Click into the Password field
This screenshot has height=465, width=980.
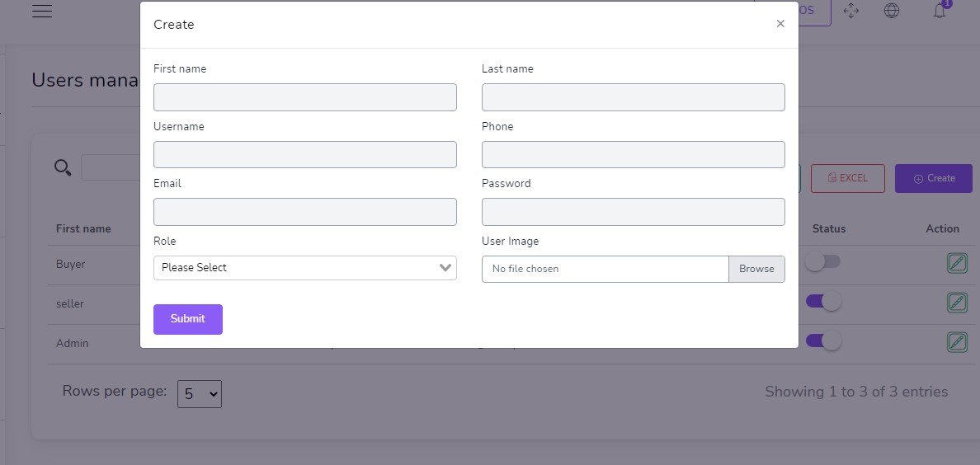pyautogui.click(x=633, y=212)
